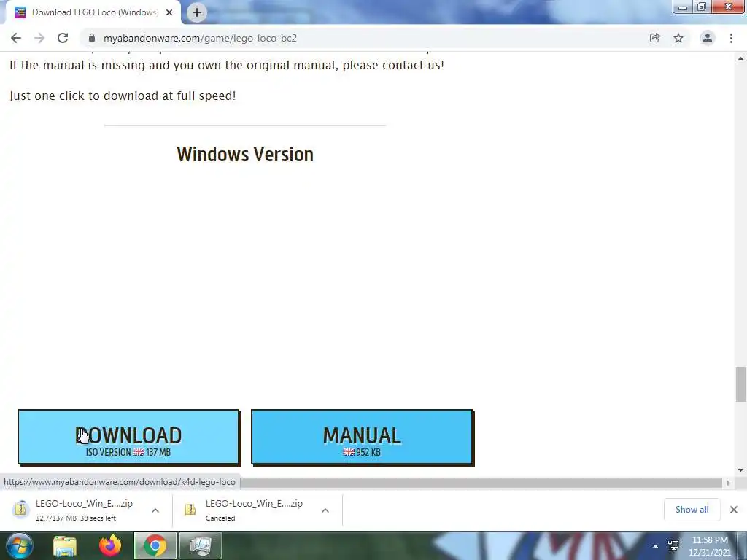Screen dimensions: 747x560
Task: Click the zip file icon of canceled download
Action: pos(190,510)
